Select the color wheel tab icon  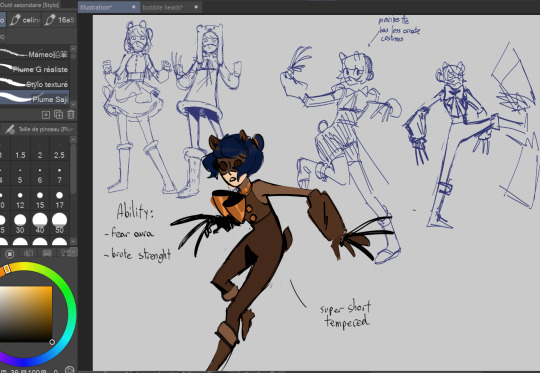10,254
